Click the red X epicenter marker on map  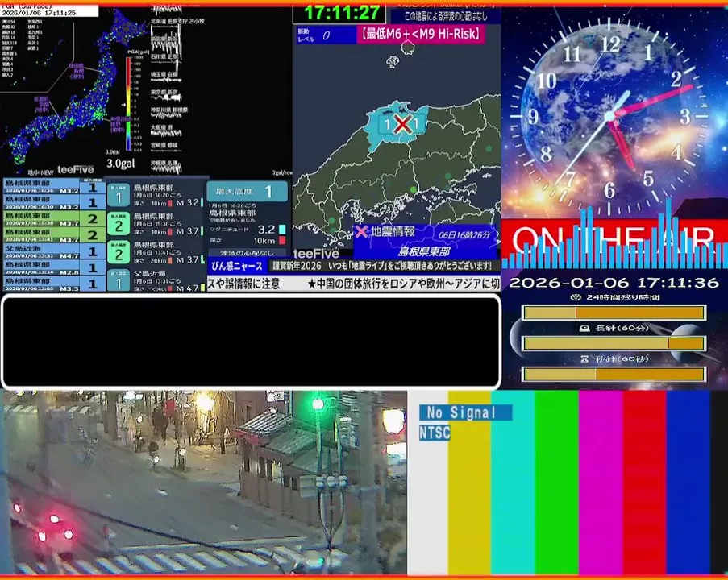402,123
